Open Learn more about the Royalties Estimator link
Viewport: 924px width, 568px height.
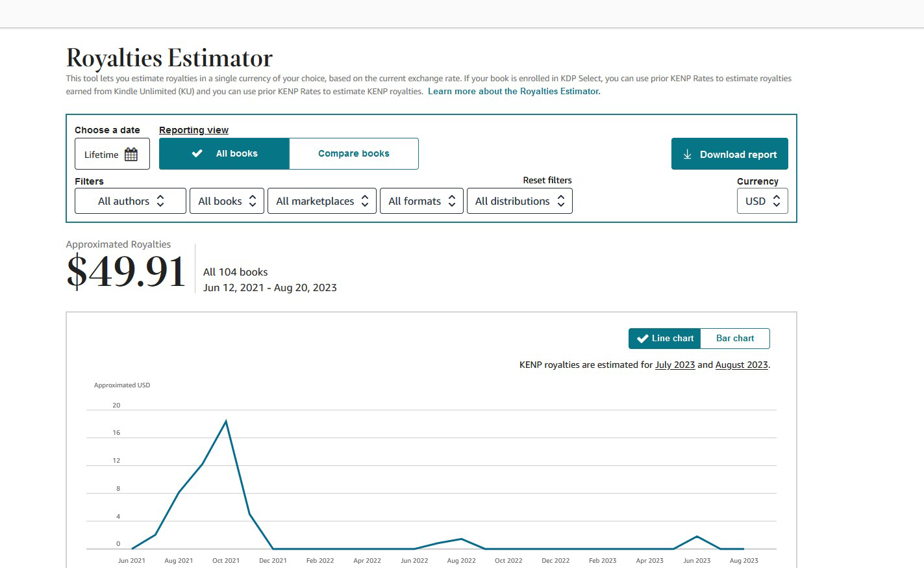click(514, 92)
